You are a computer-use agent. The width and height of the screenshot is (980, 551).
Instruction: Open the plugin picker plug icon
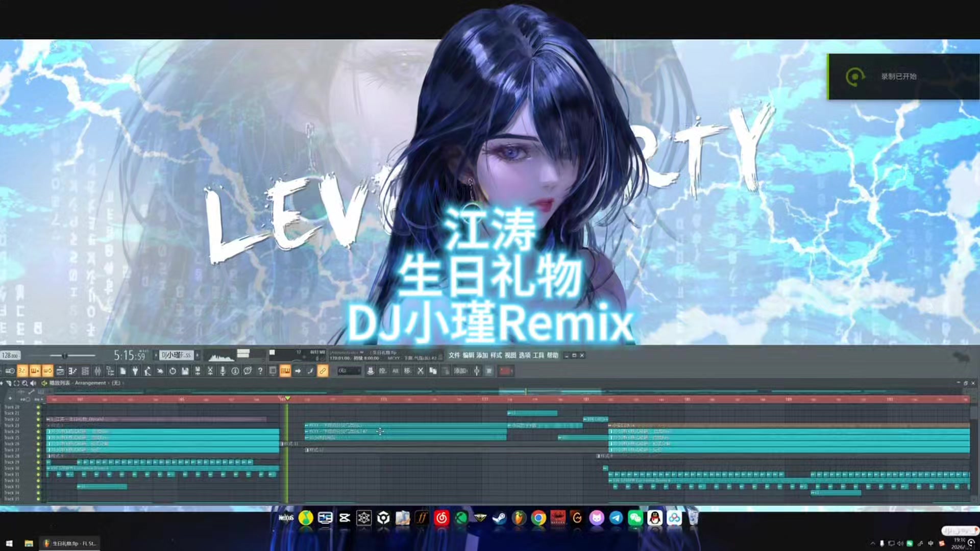(135, 371)
